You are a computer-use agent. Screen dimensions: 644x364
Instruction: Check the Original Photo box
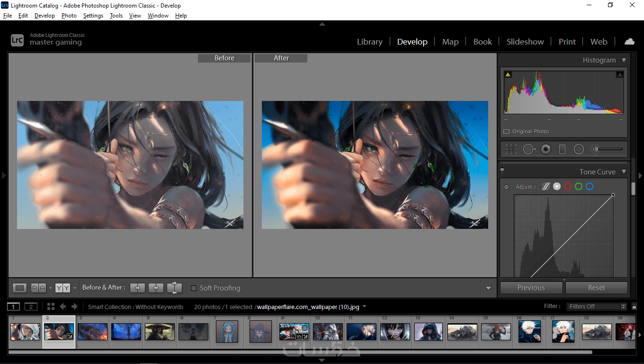pos(506,131)
